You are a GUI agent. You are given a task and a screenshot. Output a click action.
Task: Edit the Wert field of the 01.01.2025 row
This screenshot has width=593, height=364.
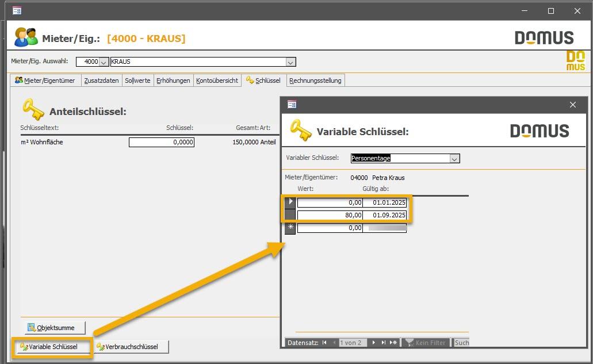330,202
